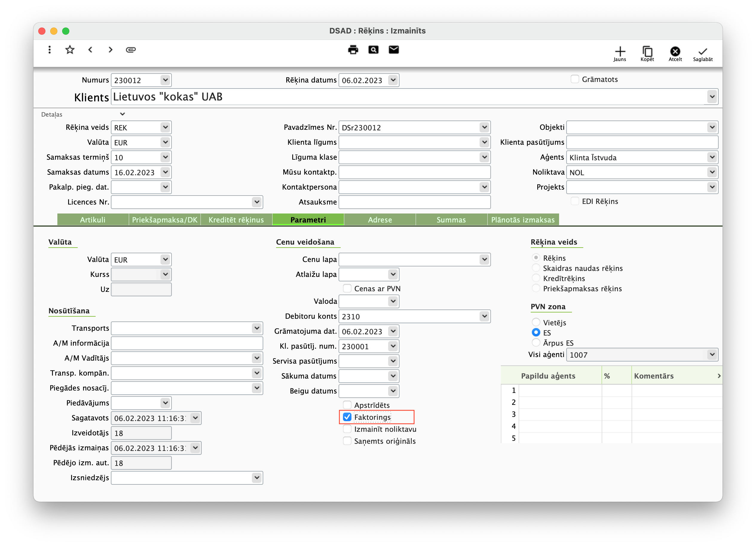
Task: Go to previous record with left arrow
Action: click(90, 50)
